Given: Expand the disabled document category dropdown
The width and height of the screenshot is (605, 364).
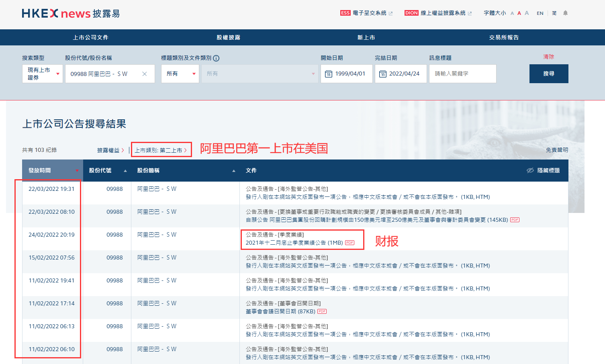Looking at the screenshot, I should [x=260, y=74].
